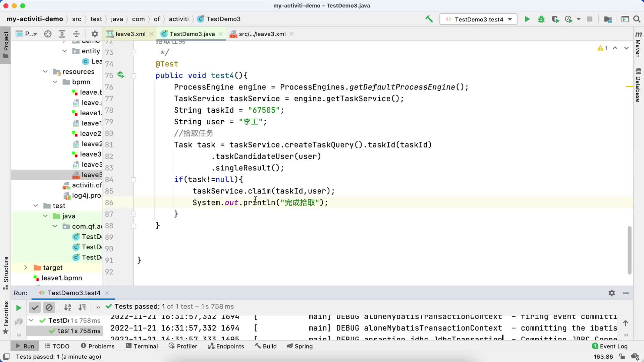The width and height of the screenshot is (644, 362).
Task: Sort test results alphabetically
Action: point(67,307)
